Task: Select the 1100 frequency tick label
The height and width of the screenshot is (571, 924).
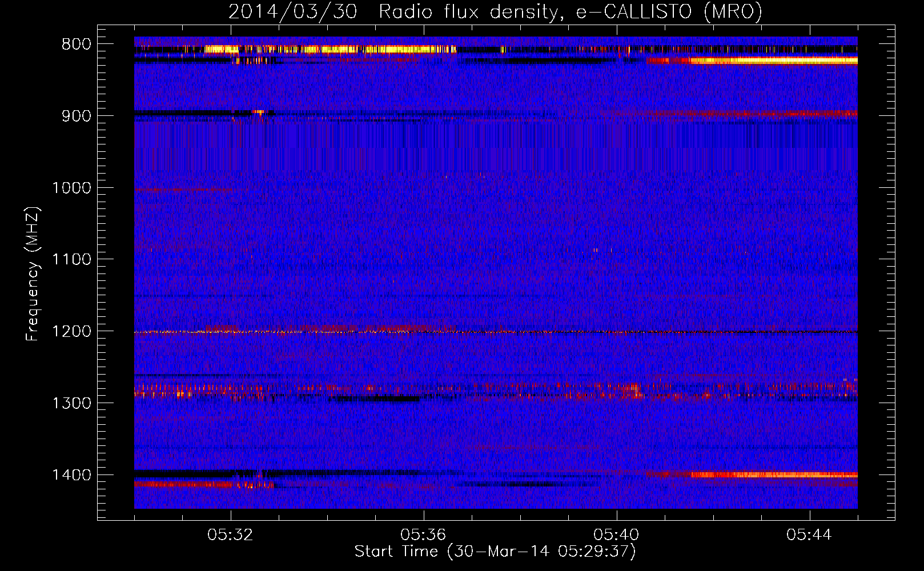Action: (71, 260)
